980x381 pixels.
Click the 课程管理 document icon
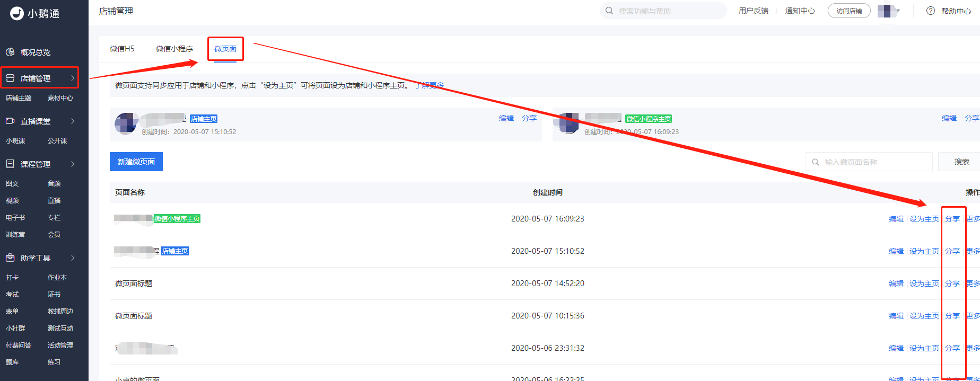tap(10, 164)
